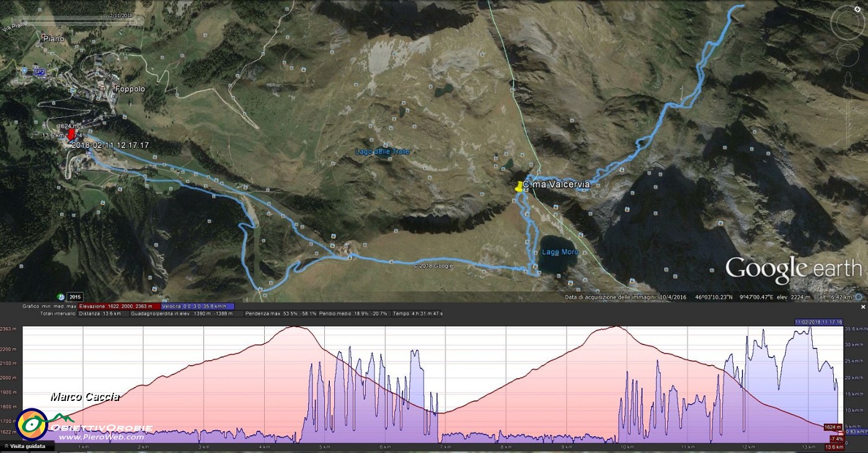Click the streaming status indicator icon
The height and width of the screenshot is (453, 868).
(x=859, y=297)
